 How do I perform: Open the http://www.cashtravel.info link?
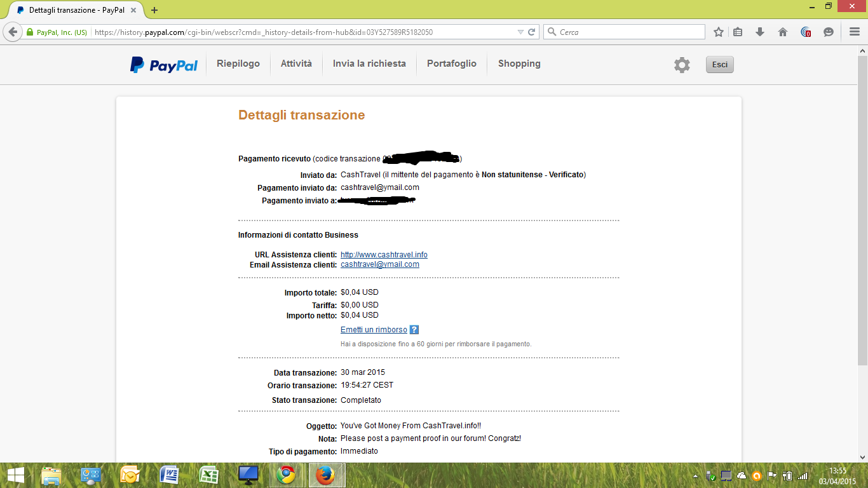click(x=384, y=255)
